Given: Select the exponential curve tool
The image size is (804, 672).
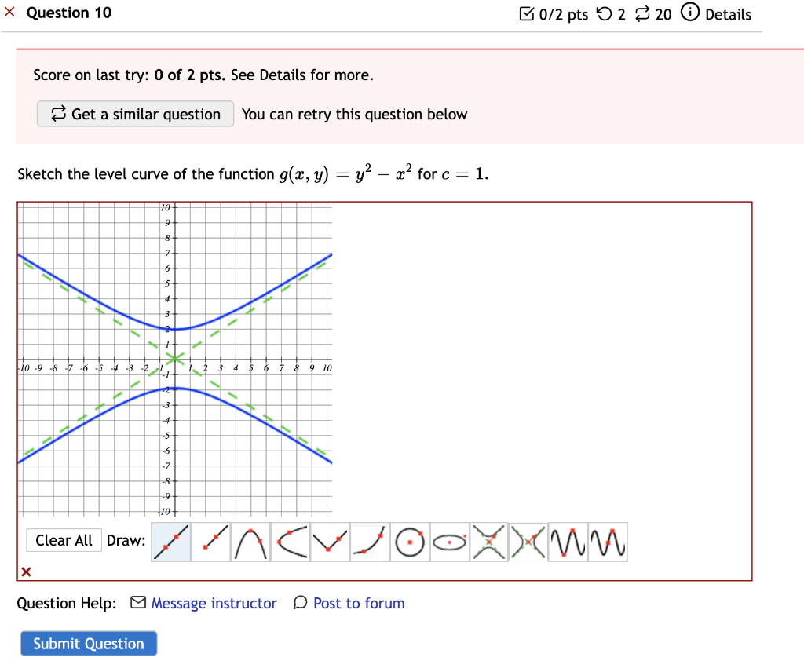Looking at the screenshot, I should click(x=370, y=542).
